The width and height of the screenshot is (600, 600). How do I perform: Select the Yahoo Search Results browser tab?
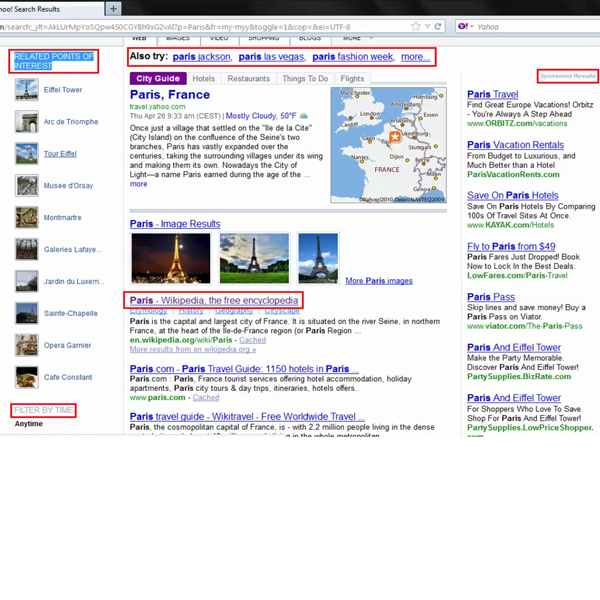(x=50, y=9)
